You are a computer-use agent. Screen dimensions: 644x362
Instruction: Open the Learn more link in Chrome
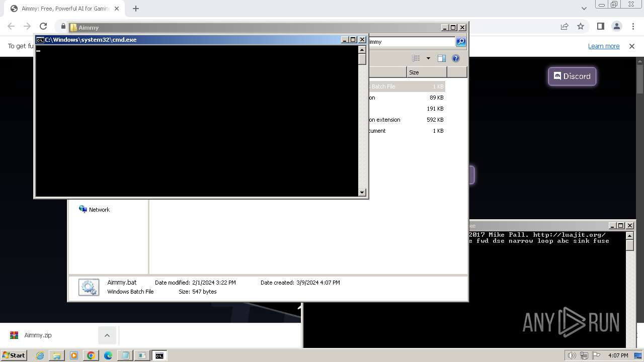pyautogui.click(x=604, y=46)
